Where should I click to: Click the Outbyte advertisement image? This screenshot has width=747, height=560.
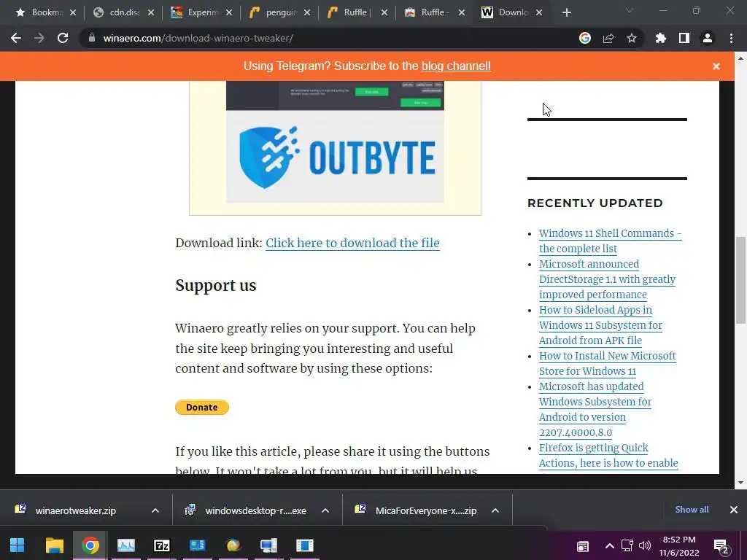pyautogui.click(x=335, y=143)
